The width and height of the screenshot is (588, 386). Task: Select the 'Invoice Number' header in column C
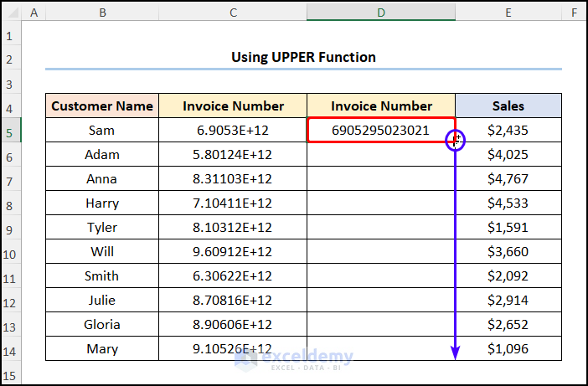[233, 106]
